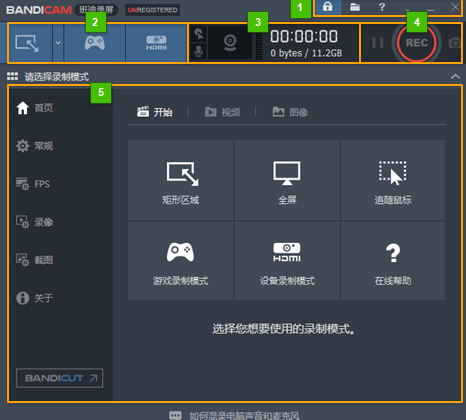Take a screenshot with the camera icon

(455, 43)
